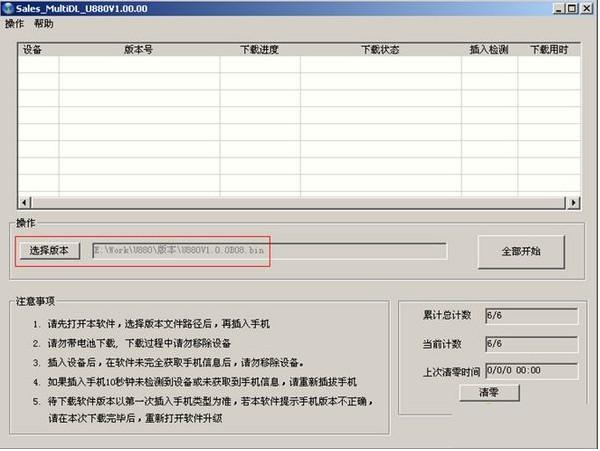600x451 pixels.
Task: Click note 3 about 插入设备后
Action: [168, 362]
